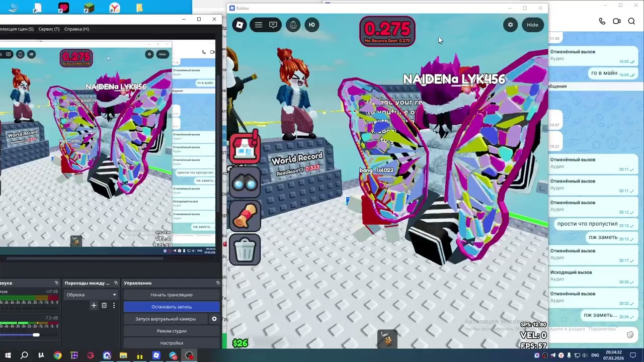This screenshot has height=362, width=644.
Task: Open 'Настройки' in OBS controls
Action: [172, 343]
